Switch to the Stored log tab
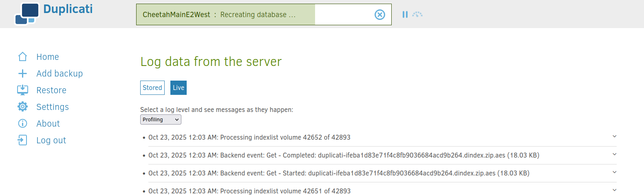The width and height of the screenshot is (644, 195). tap(152, 88)
